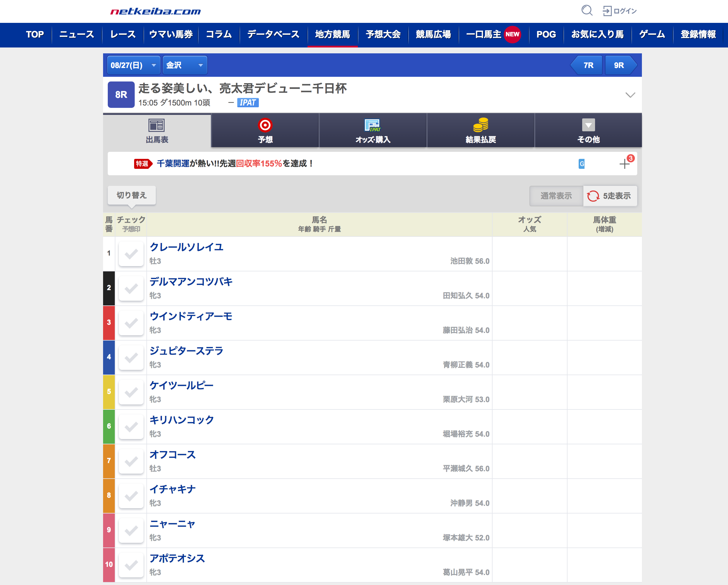Open horse page クレールソレイユ

pyautogui.click(x=186, y=247)
